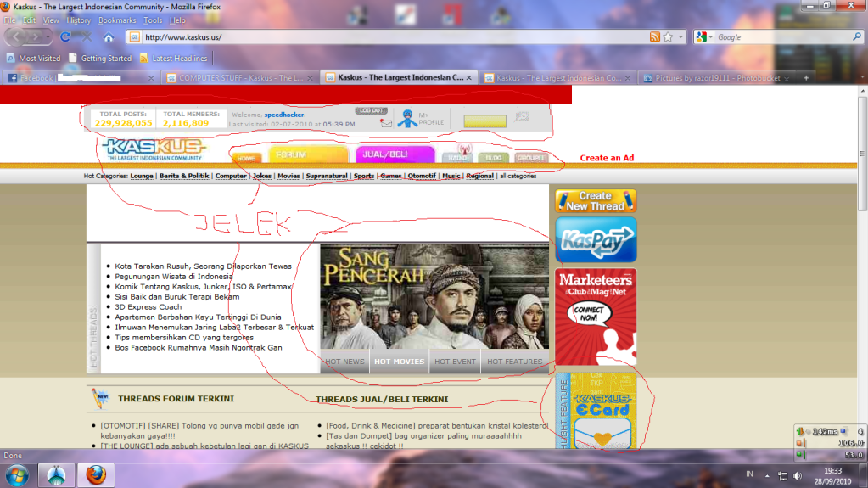The height and width of the screenshot is (488, 868).
Task: Reload the page with refresh icon
Action: 65,37
